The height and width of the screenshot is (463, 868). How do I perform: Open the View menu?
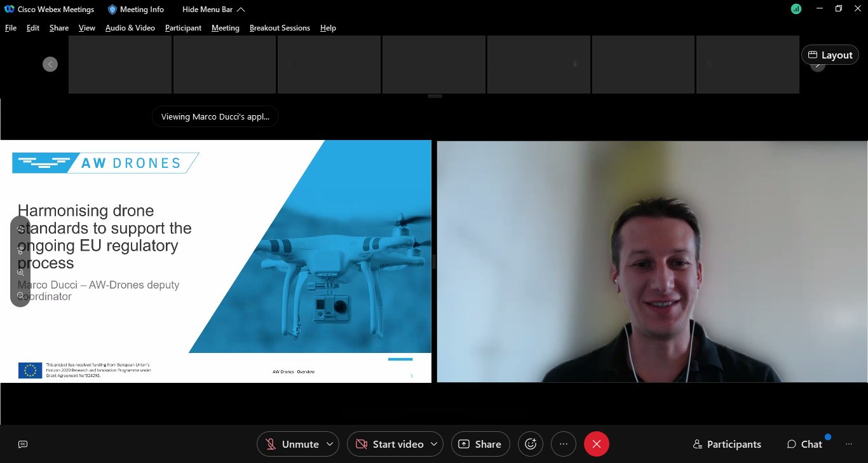tap(87, 28)
